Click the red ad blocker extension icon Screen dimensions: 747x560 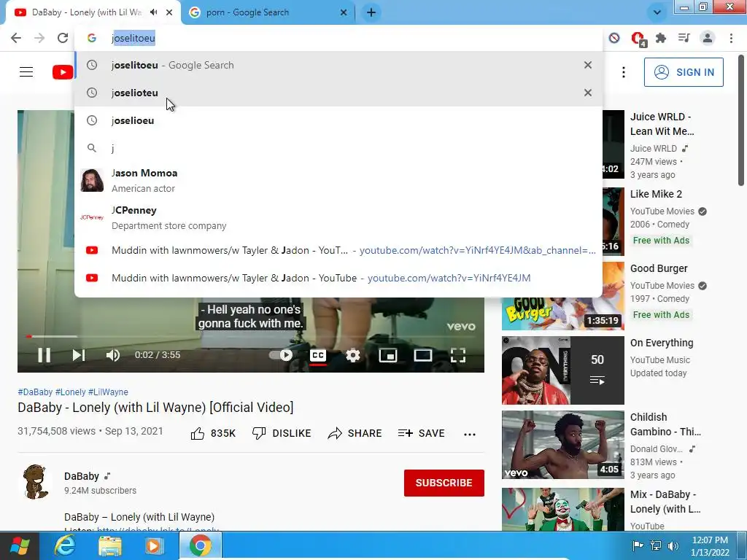pos(638,39)
